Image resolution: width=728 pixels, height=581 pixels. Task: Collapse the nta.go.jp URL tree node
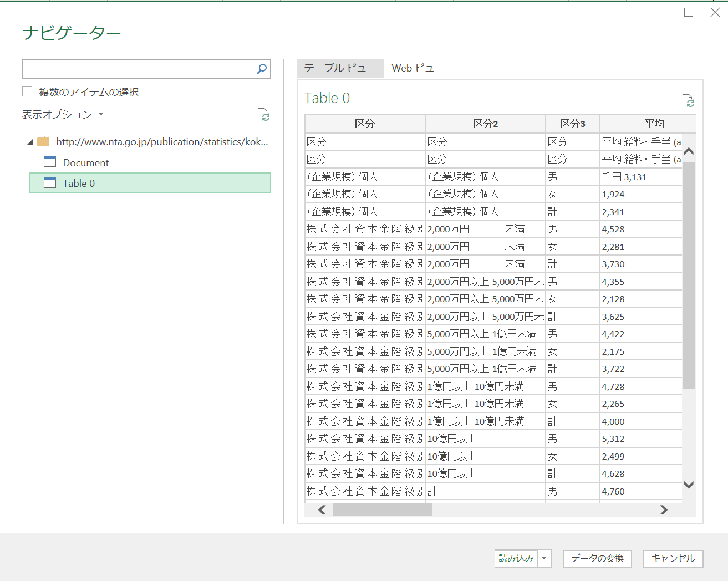[30, 142]
